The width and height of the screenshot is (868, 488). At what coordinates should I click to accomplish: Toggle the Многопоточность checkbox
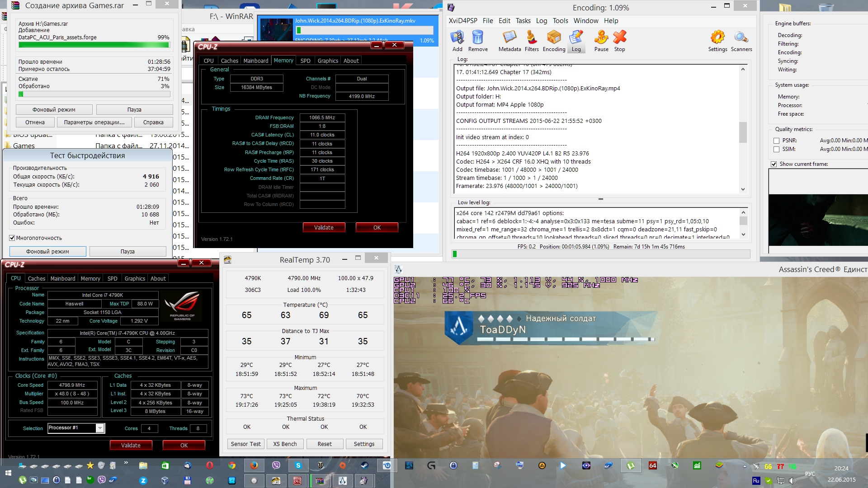click(12, 238)
